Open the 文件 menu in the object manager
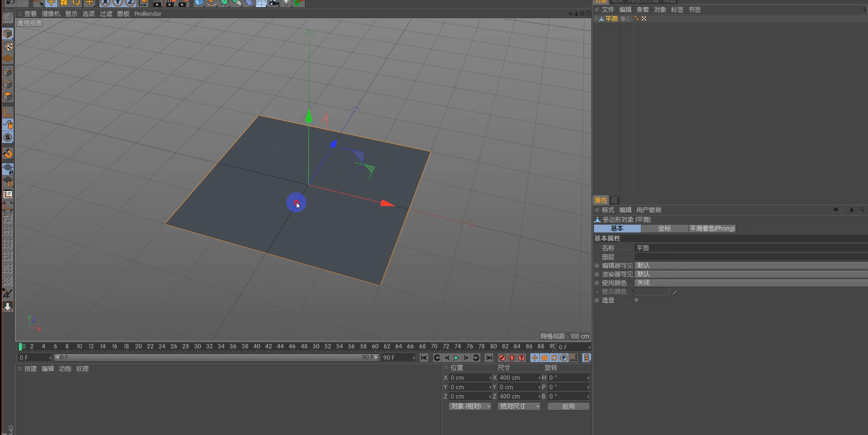The height and width of the screenshot is (435, 868). click(608, 9)
